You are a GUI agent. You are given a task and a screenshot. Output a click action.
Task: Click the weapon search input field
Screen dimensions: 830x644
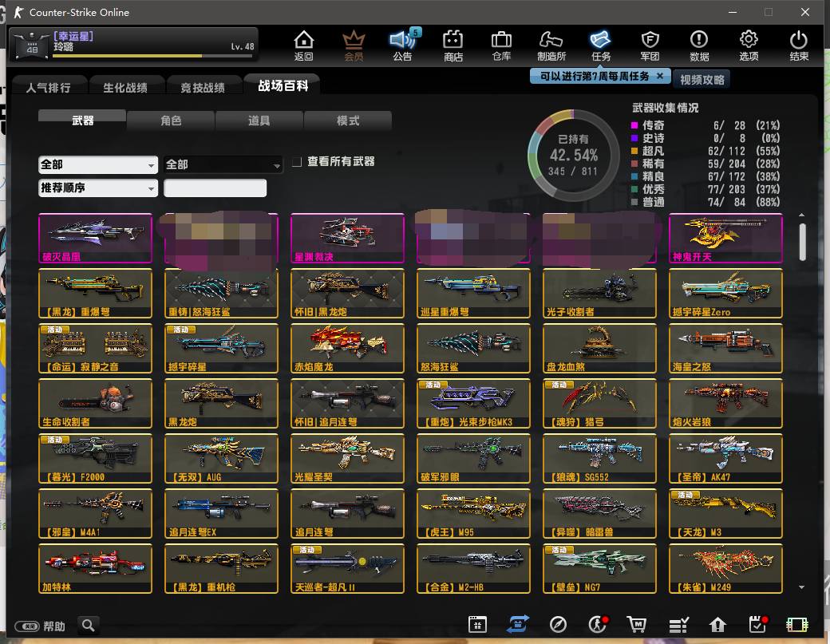tap(215, 188)
